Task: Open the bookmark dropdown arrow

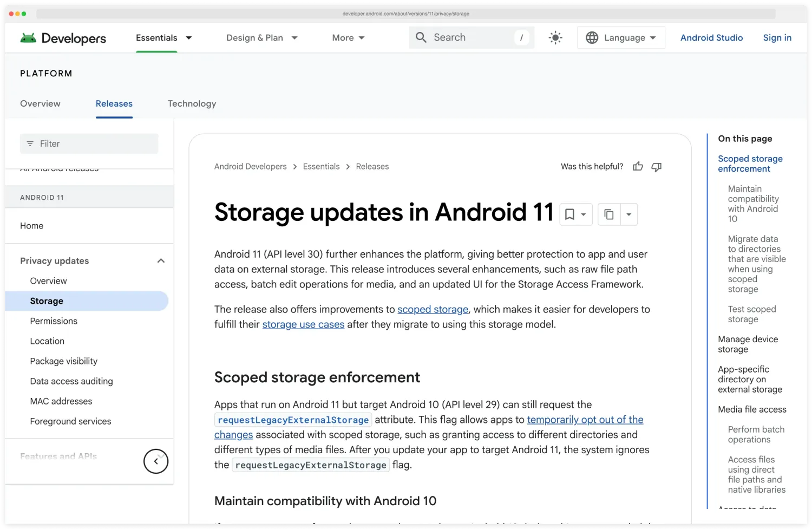Action: 584,214
